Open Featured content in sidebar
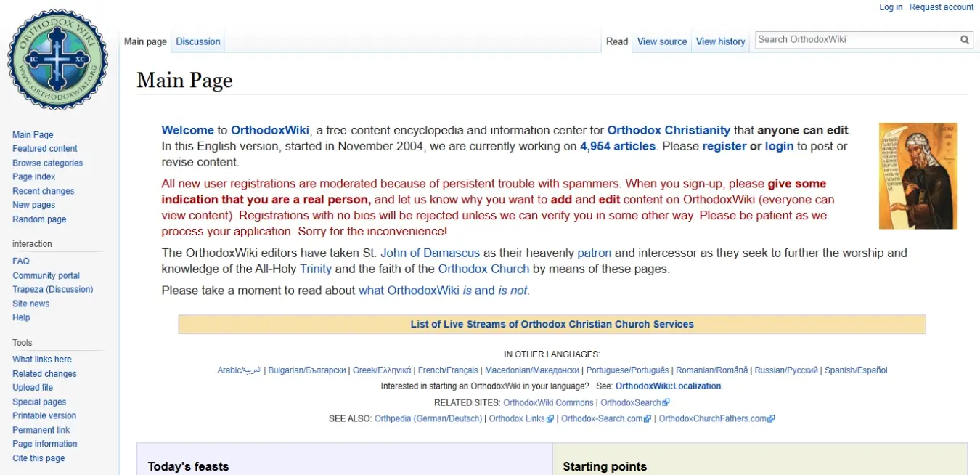The height and width of the screenshot is (475, 980). [45, 149]
